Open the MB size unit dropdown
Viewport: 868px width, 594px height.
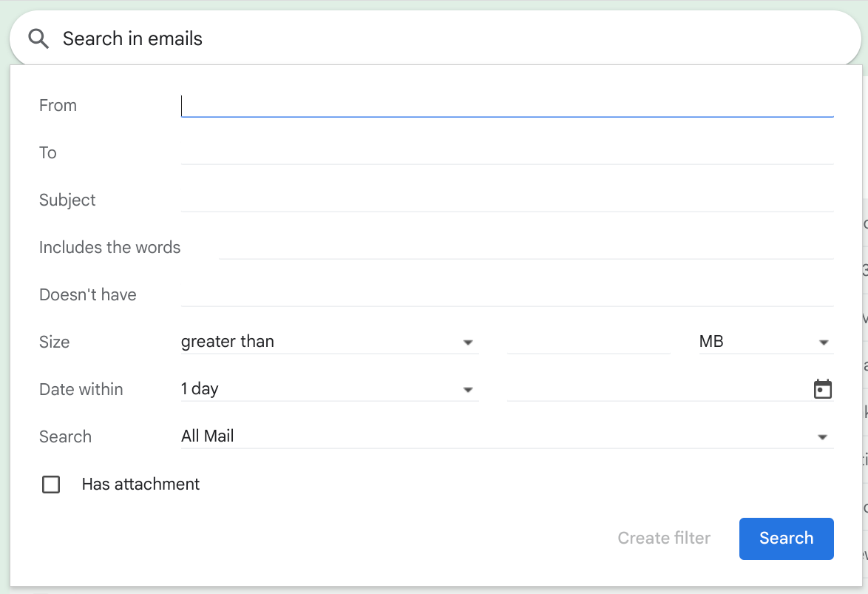(x=765, y=342)
